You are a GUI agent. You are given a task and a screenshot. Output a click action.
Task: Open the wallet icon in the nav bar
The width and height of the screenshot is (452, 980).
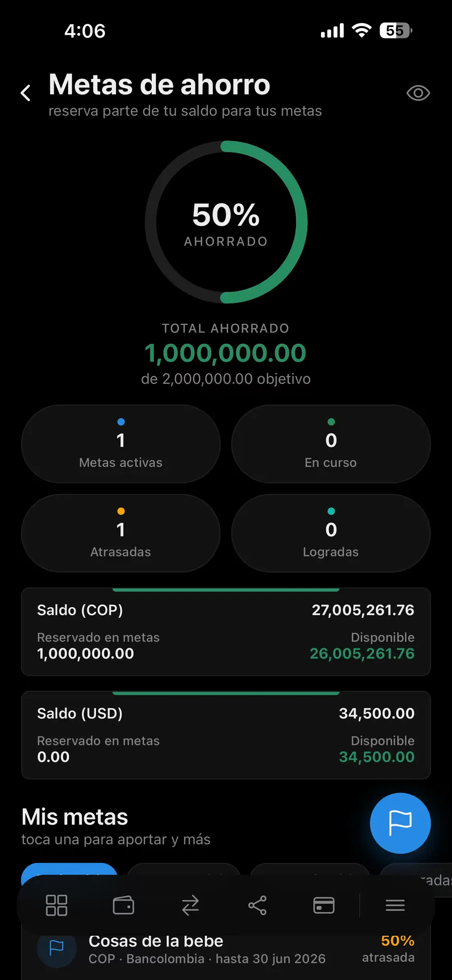[124, 905]
